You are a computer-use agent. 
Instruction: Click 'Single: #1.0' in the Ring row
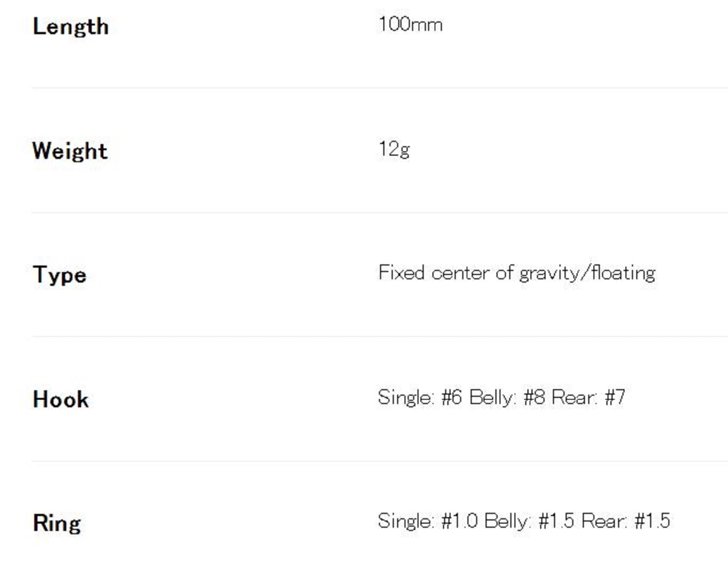[x=427, y=521]
